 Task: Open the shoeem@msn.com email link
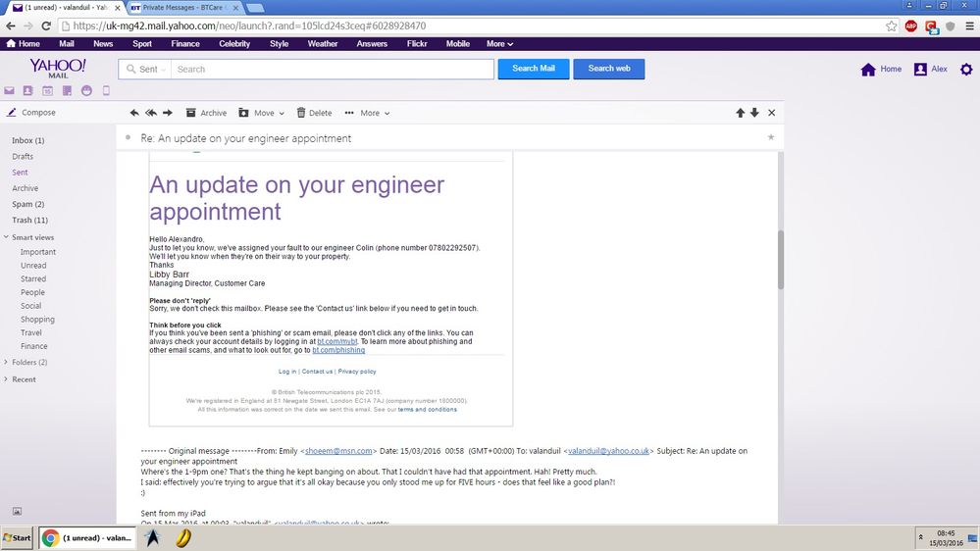[x=338, y=451]
